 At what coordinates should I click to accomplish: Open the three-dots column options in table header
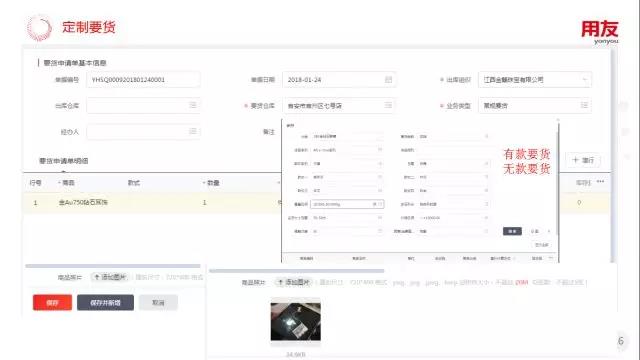[600, 182]
